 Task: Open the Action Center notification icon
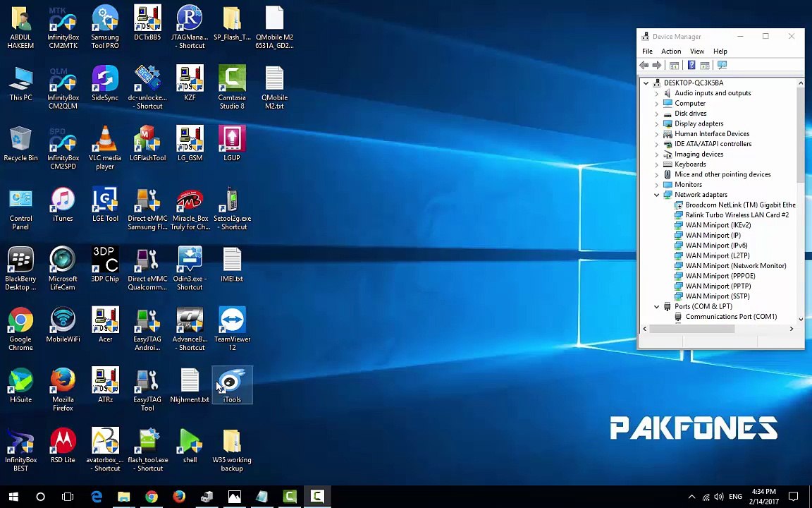[x=793, y=497]
